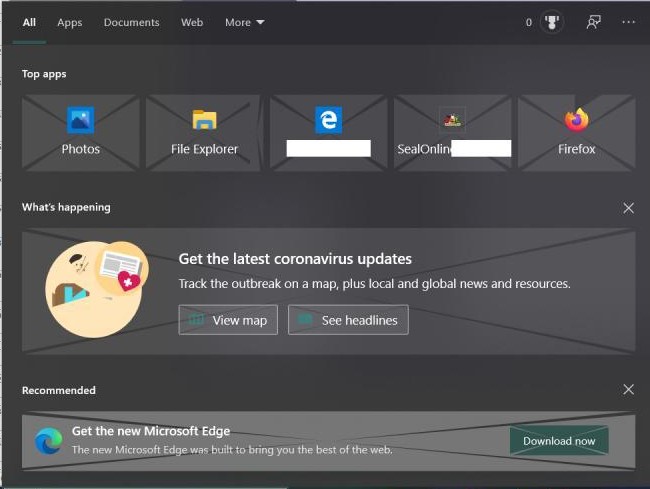This screenshot has width=650, height=489.
Task: Click 'Get the new Microsoft Edge' heading
Action: [151, 431]
